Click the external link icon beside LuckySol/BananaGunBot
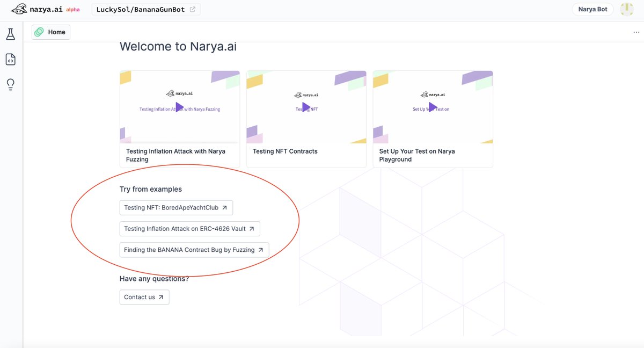Image resolution: width=644 pixels, height=348 pixels. 193,9
